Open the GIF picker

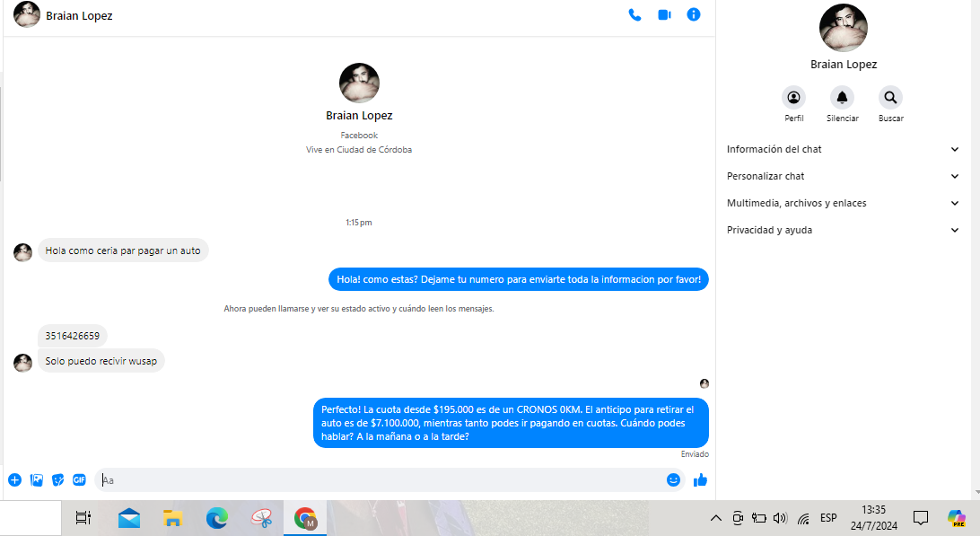click(x=79, y=480)
